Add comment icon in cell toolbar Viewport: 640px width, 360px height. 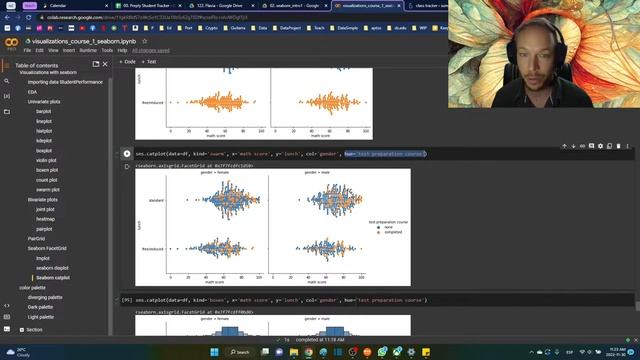point(591,146)
